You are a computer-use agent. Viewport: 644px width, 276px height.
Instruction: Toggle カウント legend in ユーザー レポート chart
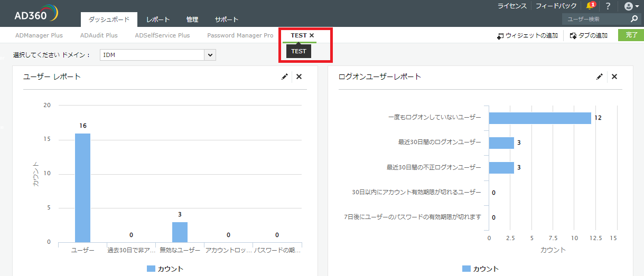165,269
